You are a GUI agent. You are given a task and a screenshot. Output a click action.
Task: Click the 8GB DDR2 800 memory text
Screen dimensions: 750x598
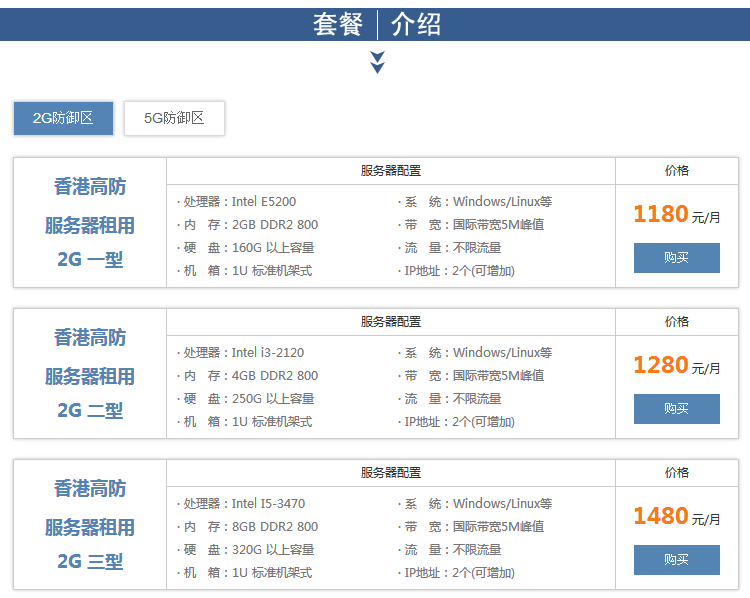click(x=275, y=527)
